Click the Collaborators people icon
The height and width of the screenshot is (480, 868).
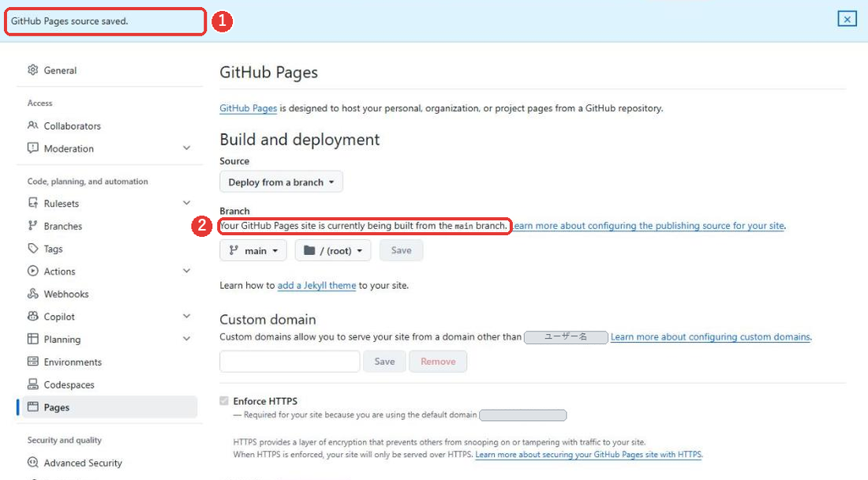tap(32, 126)
